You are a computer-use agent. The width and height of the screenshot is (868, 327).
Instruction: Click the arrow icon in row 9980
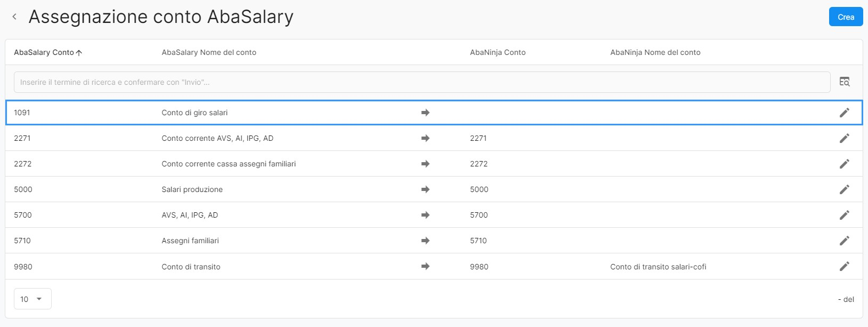click(x=425, y=266)
